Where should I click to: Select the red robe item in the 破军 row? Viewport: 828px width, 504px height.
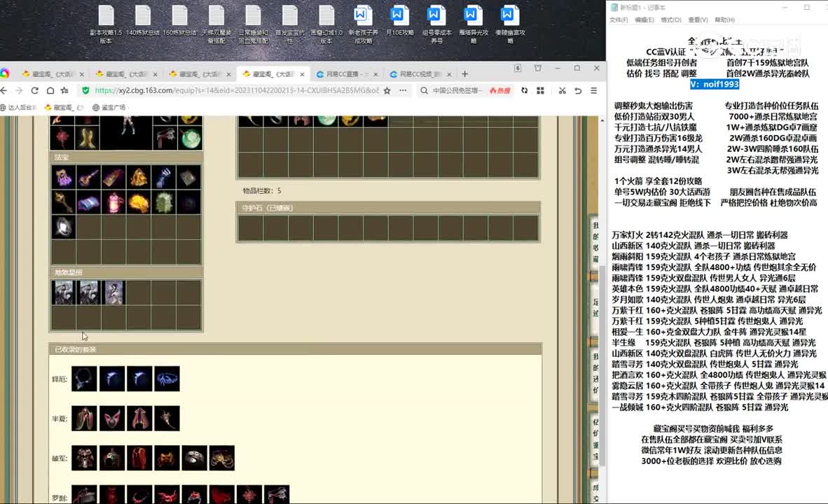(x=139, y=458)
